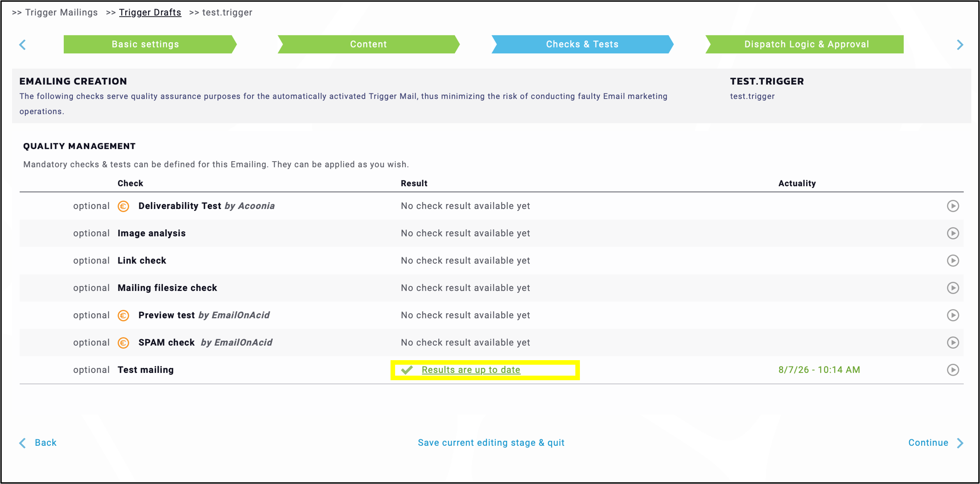Click the EMAILING CREATION heading
Image resolution: width=980 pixels, height=484 pixels.
pos(73,81)
